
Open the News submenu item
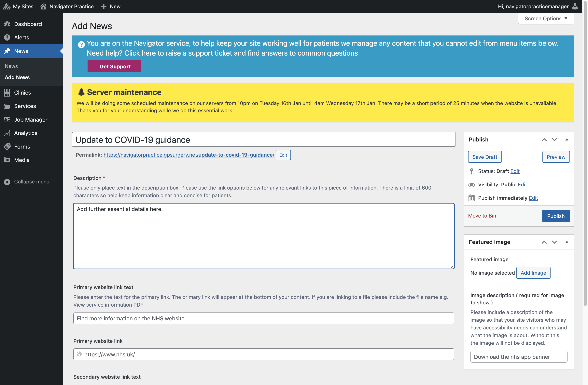(x=11, y=66)
